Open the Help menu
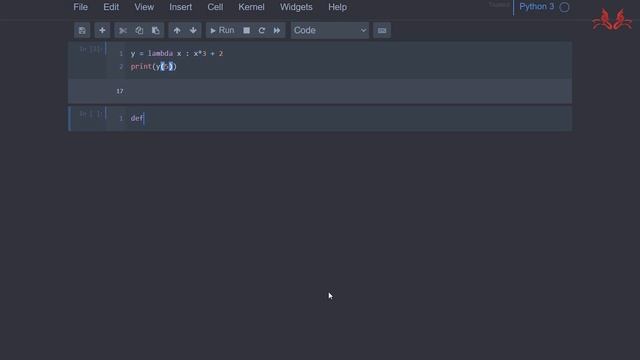This screenshot has width=640, height=360. click(338, 7)
